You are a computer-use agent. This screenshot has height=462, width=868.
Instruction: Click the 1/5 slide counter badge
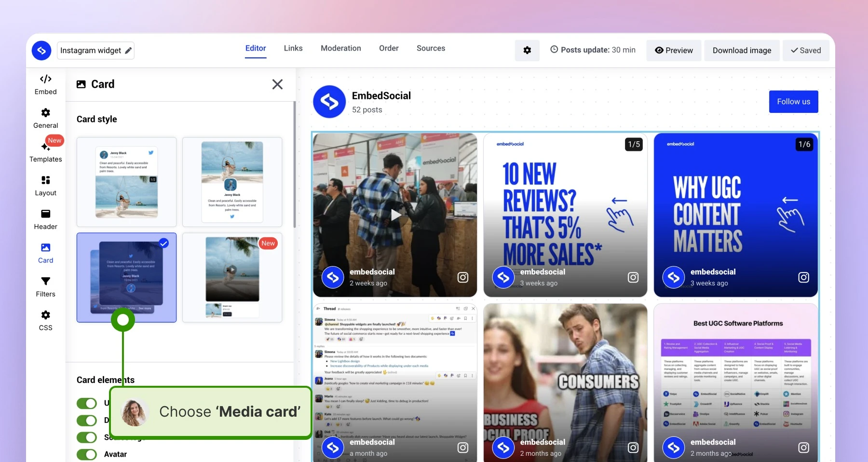pyautogui.click(x=634, y=144)
